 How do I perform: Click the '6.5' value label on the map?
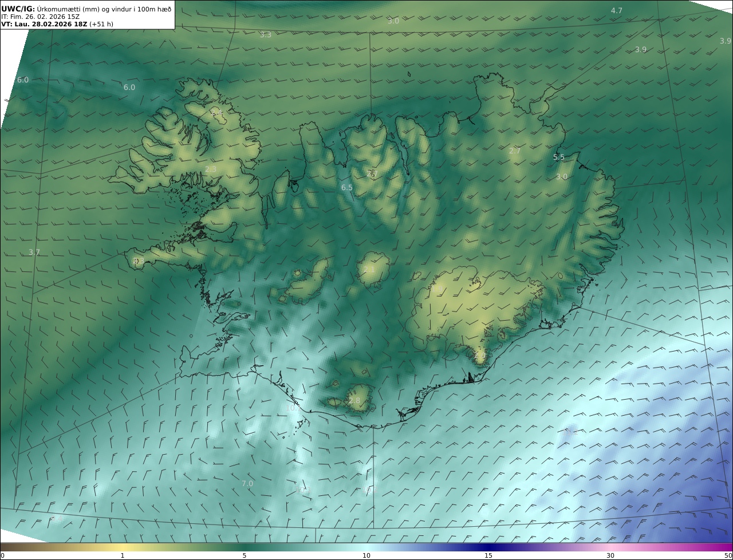(347, 188)
